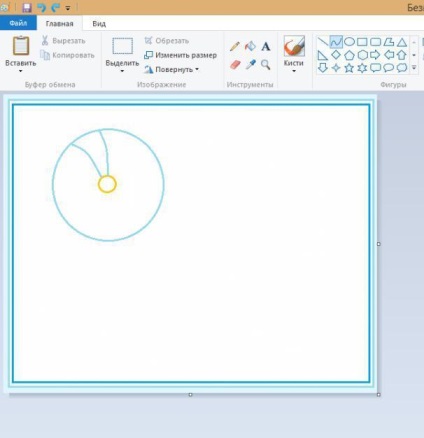Choose the Triangle shape

click(402, 42)
